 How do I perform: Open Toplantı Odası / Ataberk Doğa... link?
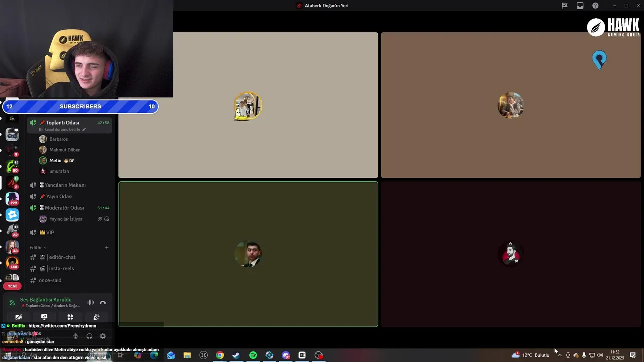coord(50,306)
